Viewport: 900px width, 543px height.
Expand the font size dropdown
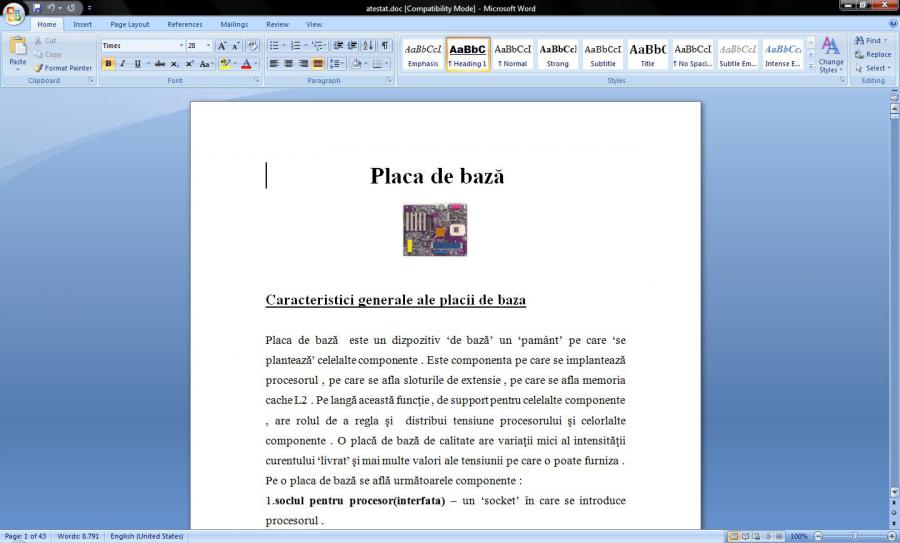pyautogui.click(x=208, y=46)
